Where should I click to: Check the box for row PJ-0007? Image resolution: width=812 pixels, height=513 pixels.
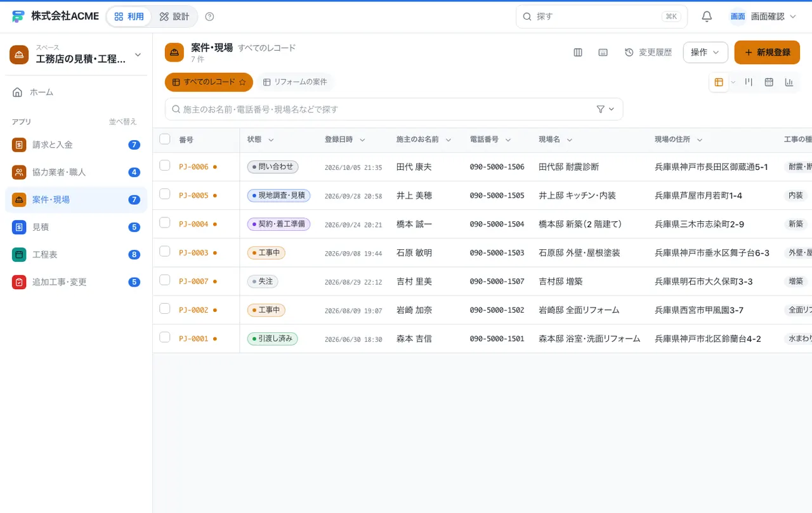click(x=165, y=280)
